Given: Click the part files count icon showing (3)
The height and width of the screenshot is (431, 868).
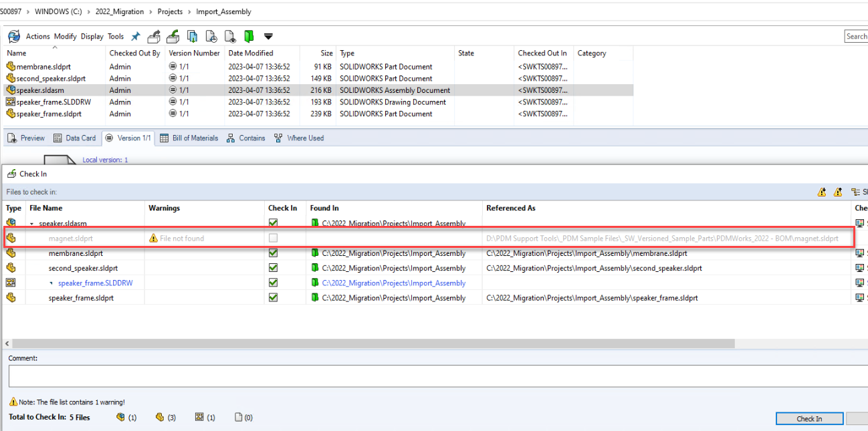Looking at the screenshot, I should (x=160, y=417).
